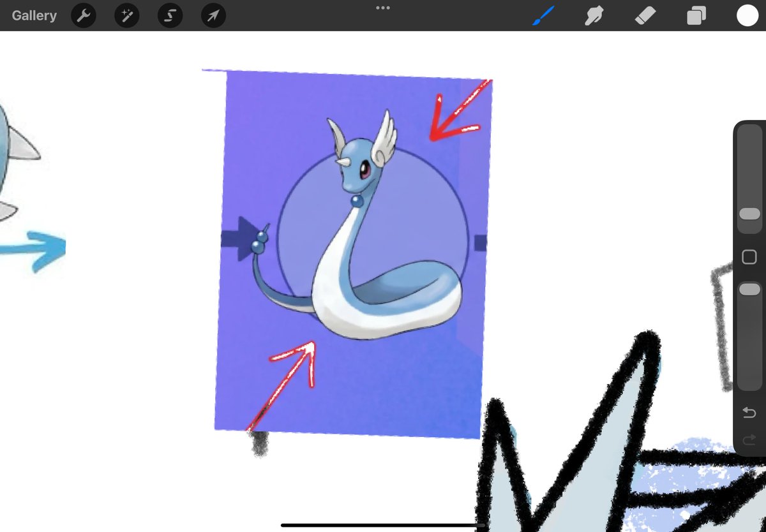The image size is (766, 532).
Task: Return to the Gallery
Action: 34,15
